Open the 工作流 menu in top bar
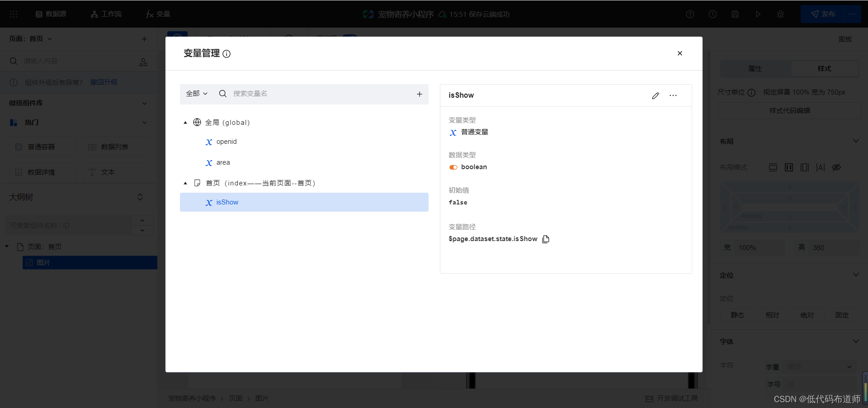868x408 pixels. click(x=106, y=14)
